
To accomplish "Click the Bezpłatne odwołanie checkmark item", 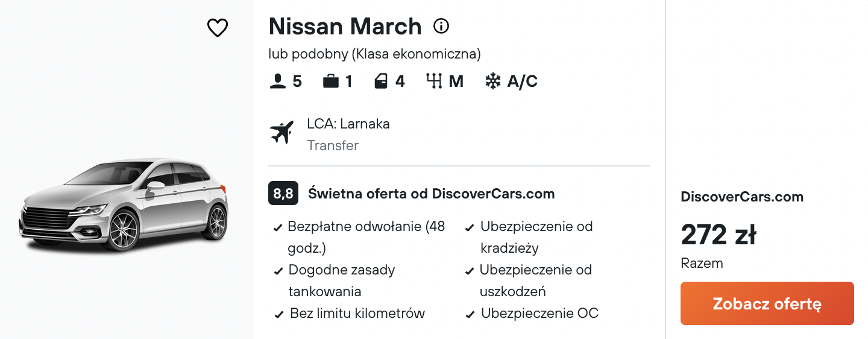I will [x=360, y=237].
